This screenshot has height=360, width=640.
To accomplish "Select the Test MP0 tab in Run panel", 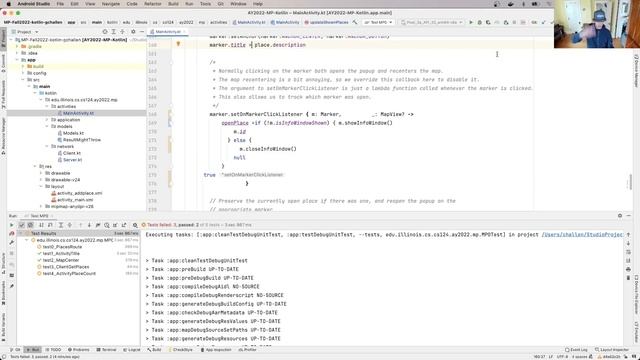I will (39, 216).
